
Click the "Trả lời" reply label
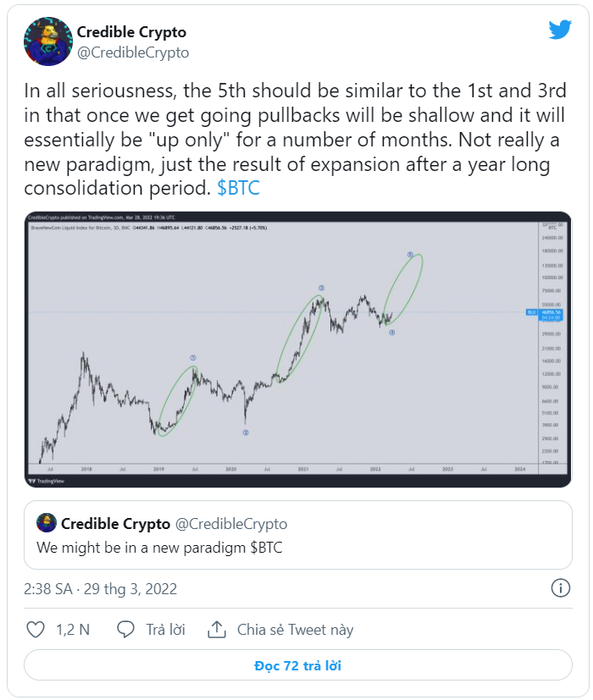(166, 630)
